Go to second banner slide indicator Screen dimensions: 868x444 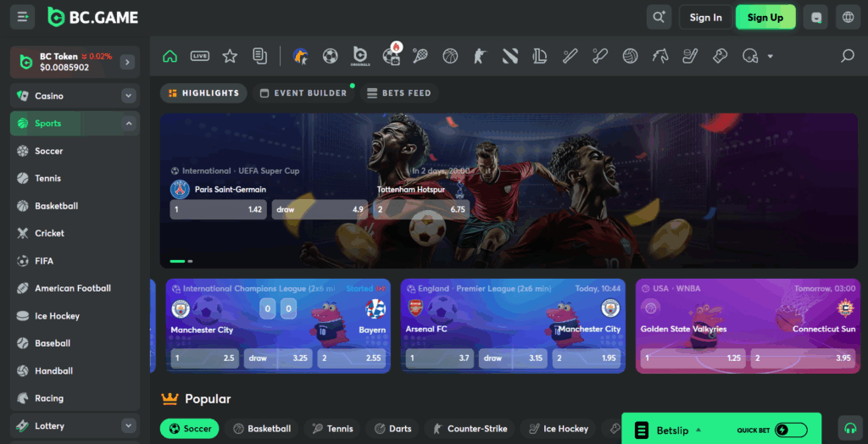(x=191, y=261)
